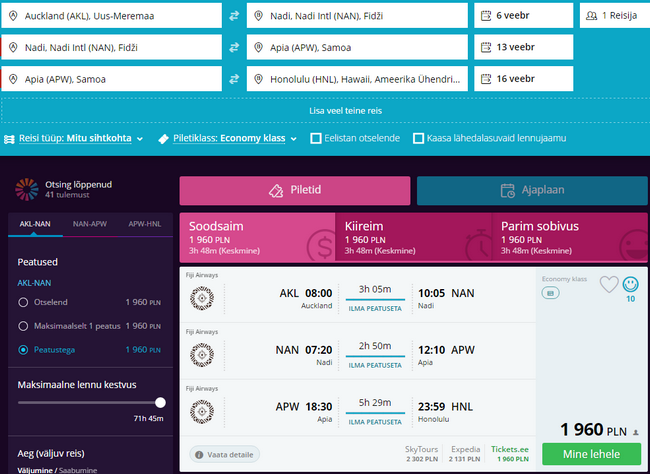650x474 pixels.
Task: Select Otselend stops filter
Action: [x=23, y=302]
